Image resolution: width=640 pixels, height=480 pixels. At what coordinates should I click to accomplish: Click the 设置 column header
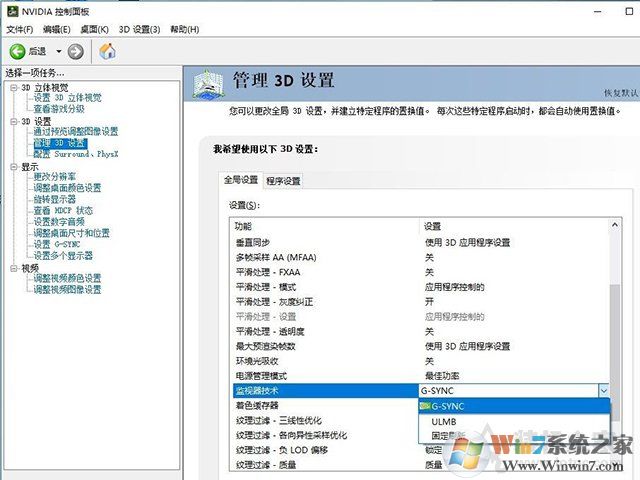[514, 226]
